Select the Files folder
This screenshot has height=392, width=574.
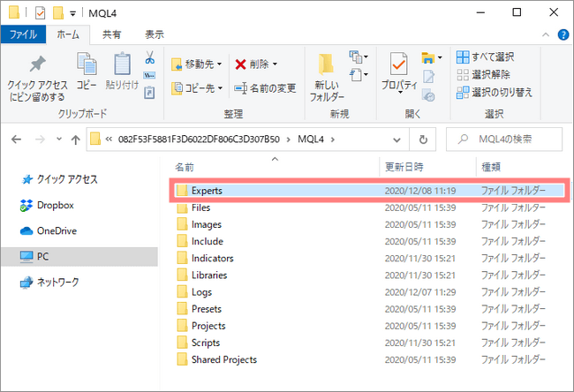pyautogui.click(x=369, y=207)
